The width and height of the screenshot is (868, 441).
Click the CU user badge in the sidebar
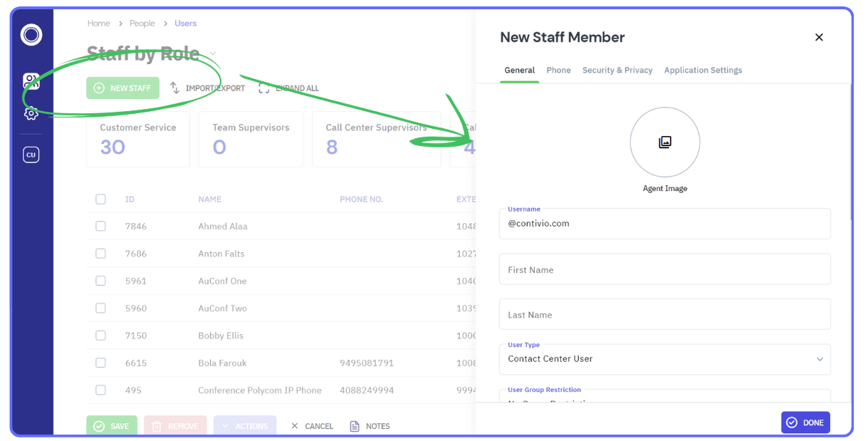coord(31,154)
